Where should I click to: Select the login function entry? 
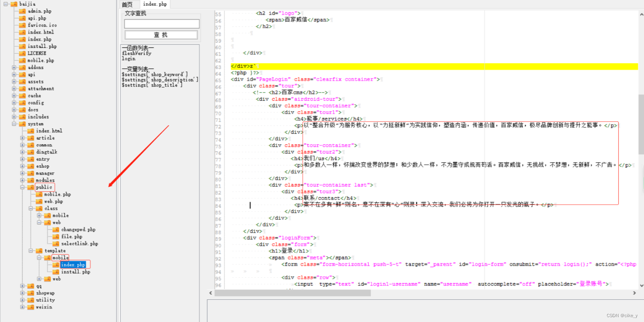pos(129,58)
